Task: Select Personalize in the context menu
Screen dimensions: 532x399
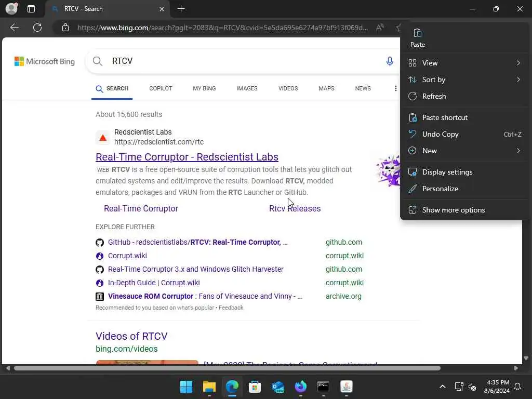Action: click(464, 189)
